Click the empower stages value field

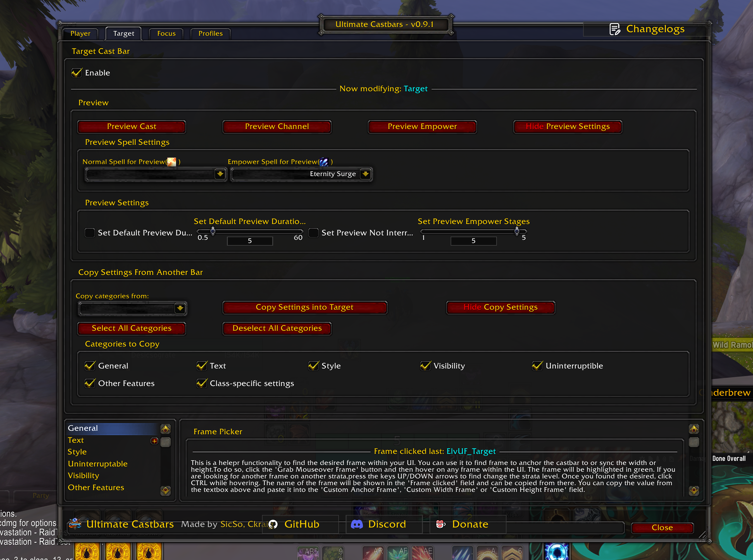point(474,241)
